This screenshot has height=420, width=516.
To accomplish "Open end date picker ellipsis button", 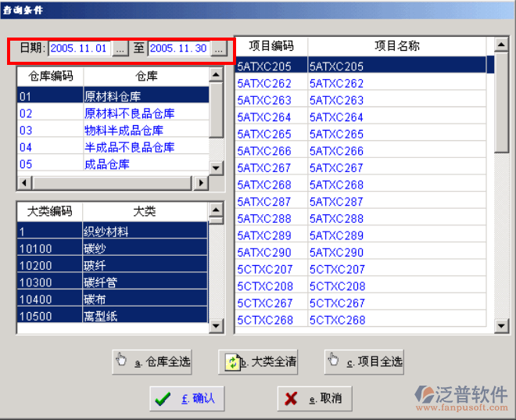I will [x=219, y=48].
